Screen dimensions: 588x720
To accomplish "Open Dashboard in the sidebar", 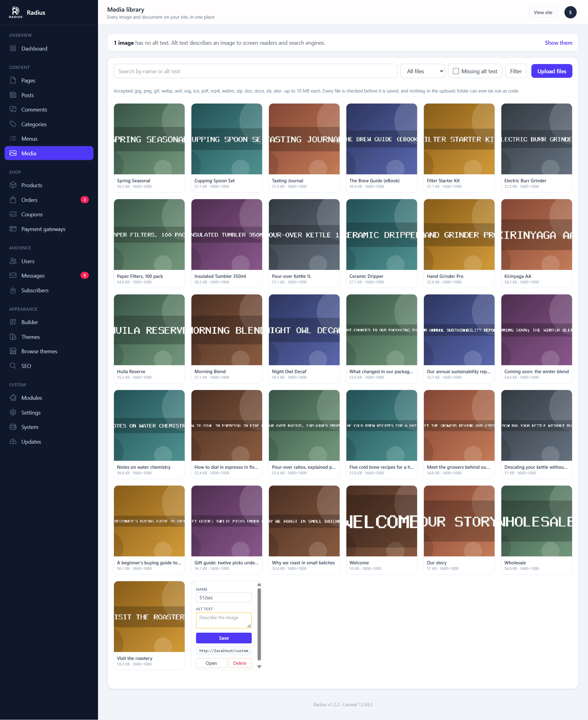I will pos(49,48).
